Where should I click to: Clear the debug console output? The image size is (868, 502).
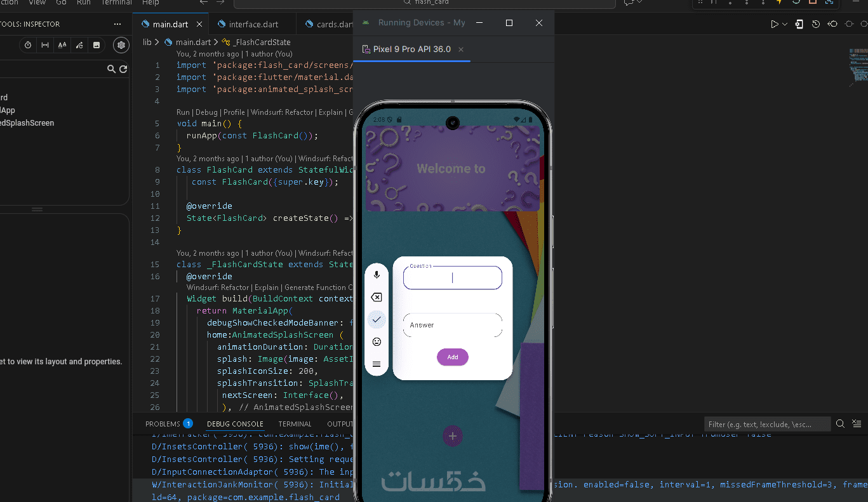[857, 424]
